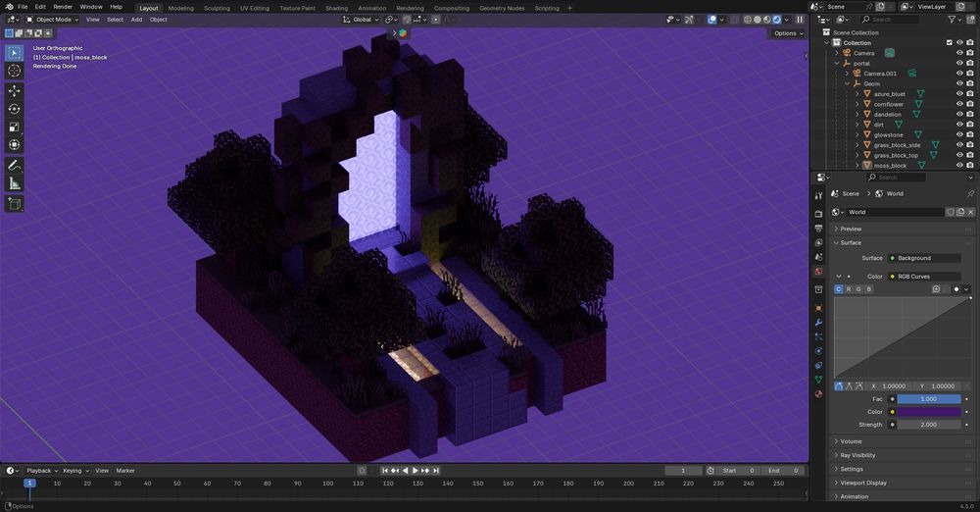
Task: Click the new World datablock icon
Action: [x=960, y=212]
